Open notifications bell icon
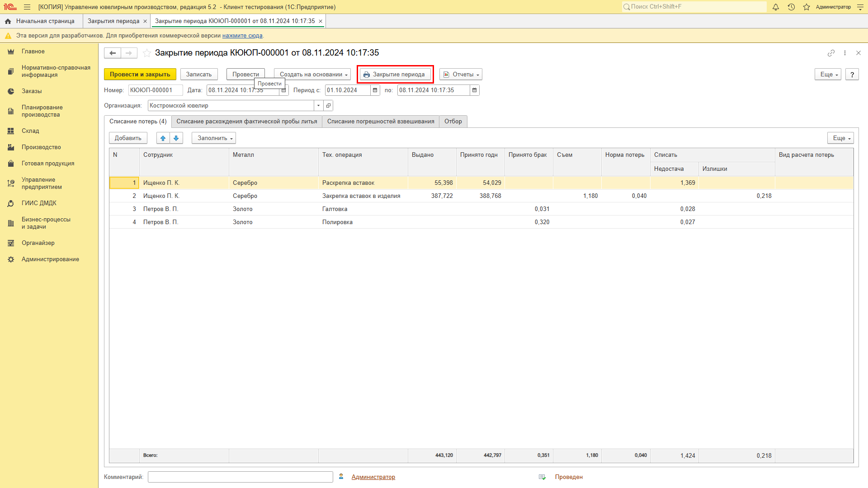The image size is (868, 488). (x=776, y=7)
